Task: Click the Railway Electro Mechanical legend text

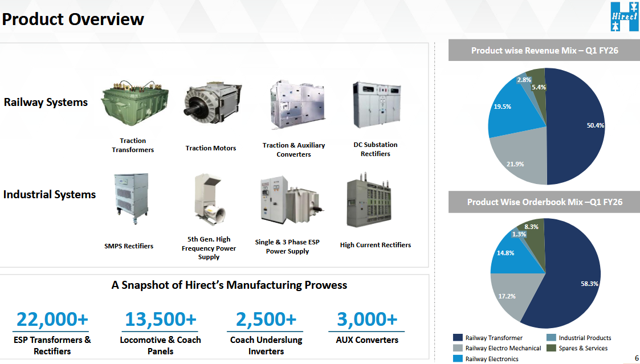Action: click(x=503, y=348)
